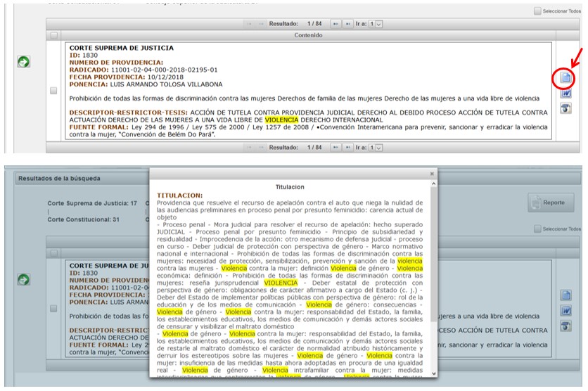The image size is (588, 391).
Task: Download the Word document in top result
Action: point(565,93)
